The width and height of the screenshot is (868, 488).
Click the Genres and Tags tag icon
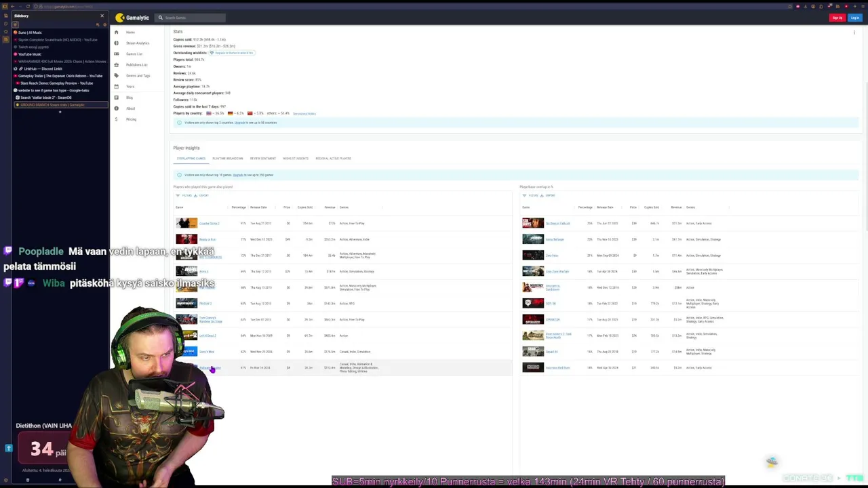click(x=116, y=75)
